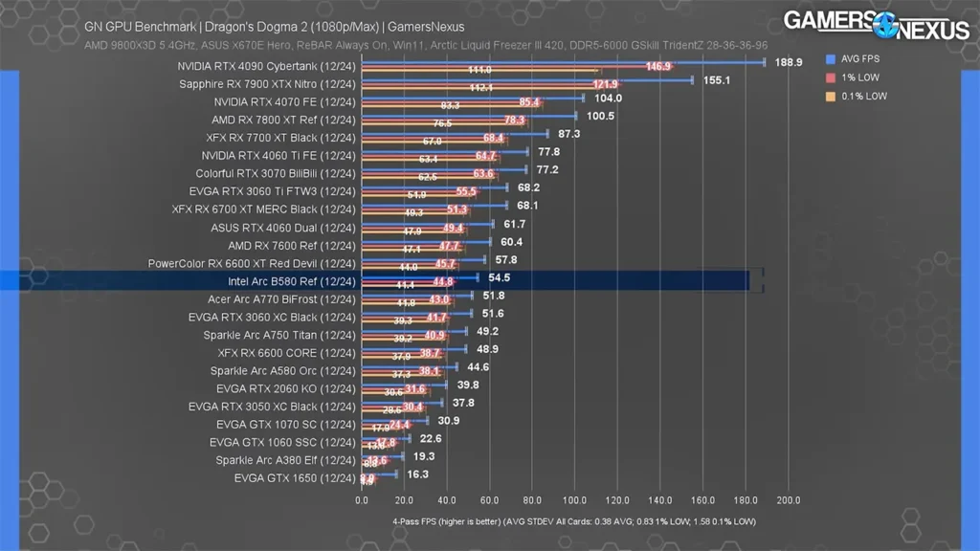The height and width of the screenshot is (551, 980).
Task: Select "Sapphire RX 7900 XTX Nitro (12/24)" row label
Action: (268, 84)
